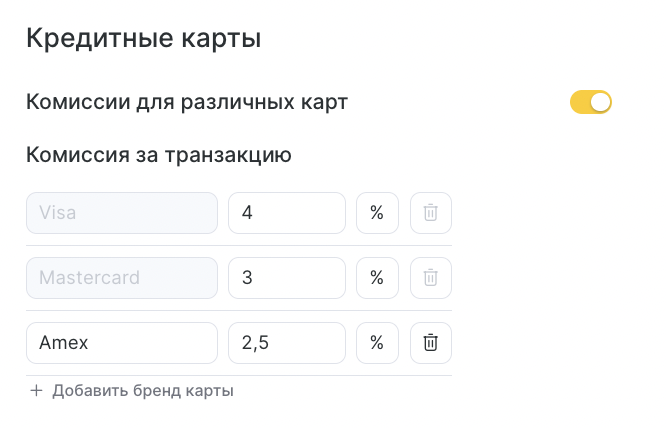666x428 pixels.
Task: Click the Кредитные карты heading
Action: click(x=144, y=39)
